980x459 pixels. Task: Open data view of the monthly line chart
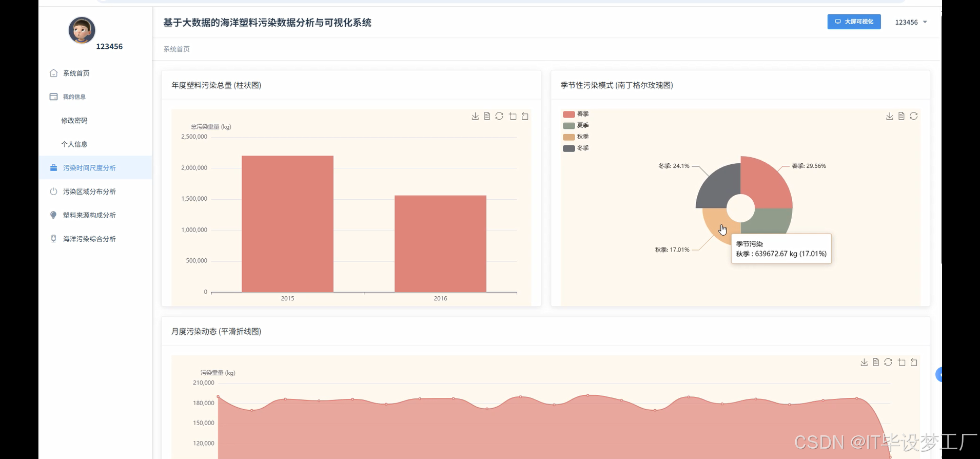[876, 362]
